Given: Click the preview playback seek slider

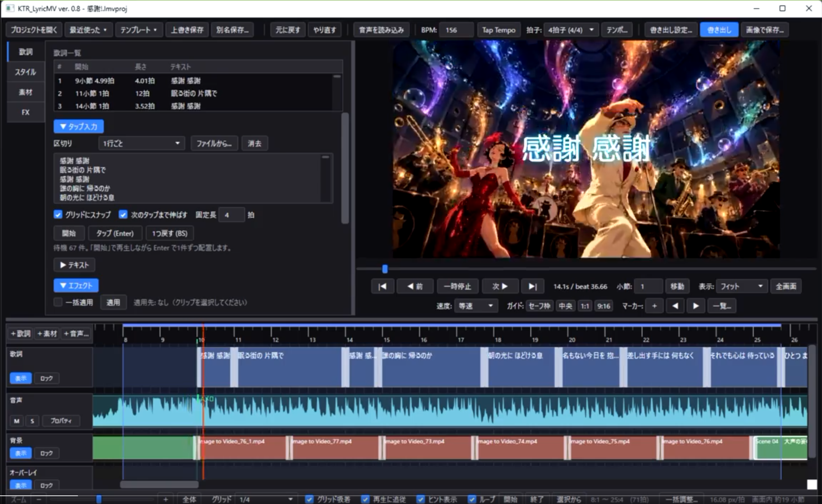Looking at the screenshot, I should click(x=586, y=269).
